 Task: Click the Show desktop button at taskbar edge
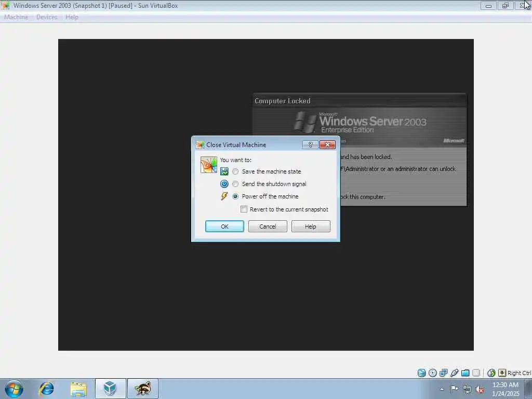click(x=528, y=389)
